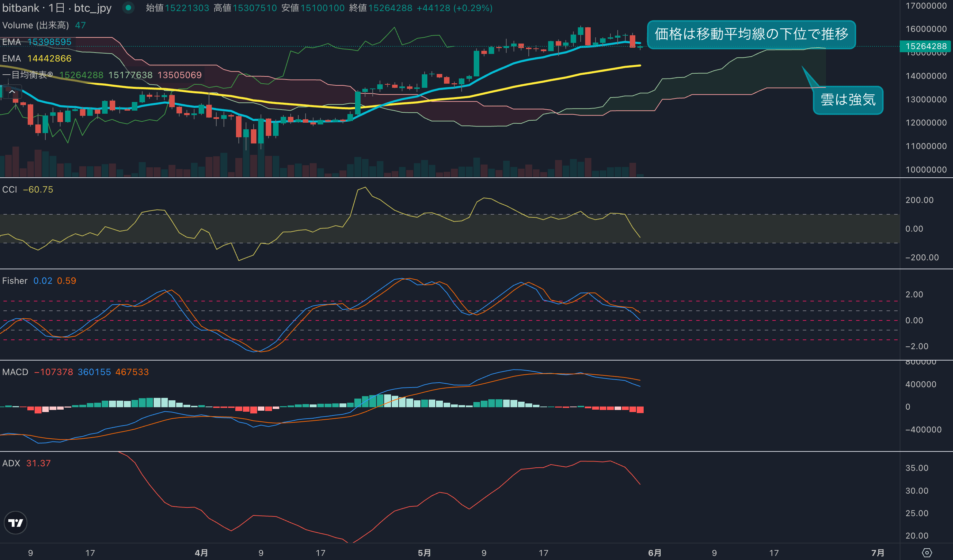Click the 6月 marker on time axis
Screen dimensions: 953x560
pos(655,553)
